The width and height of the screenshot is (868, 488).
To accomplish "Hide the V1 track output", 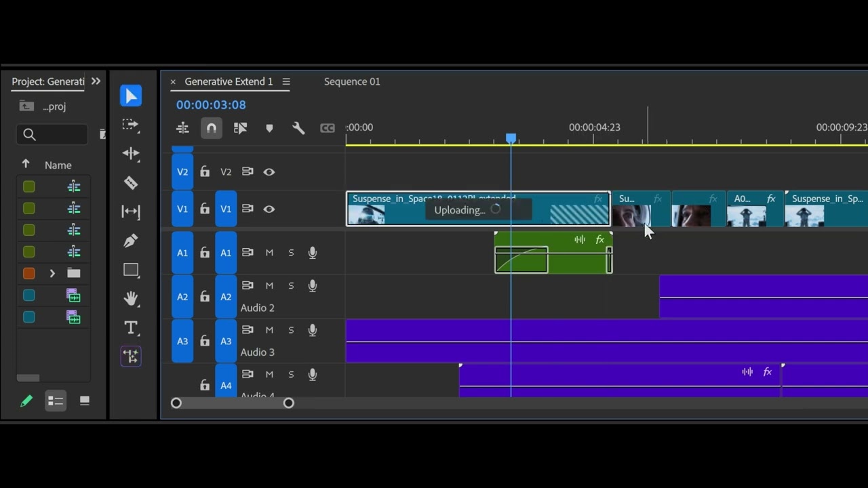I will click(269, 209).
